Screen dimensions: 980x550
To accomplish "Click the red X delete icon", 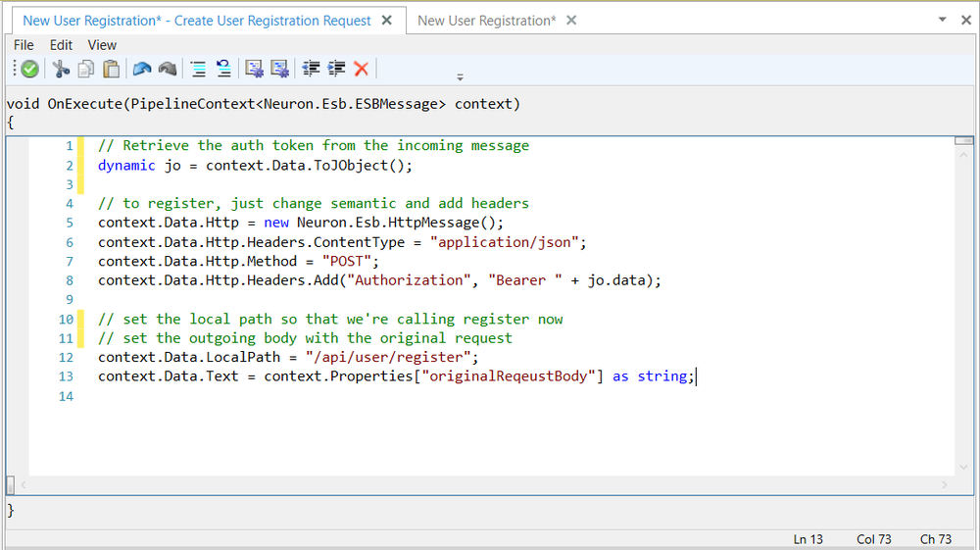I will click(x=362, y=69).
